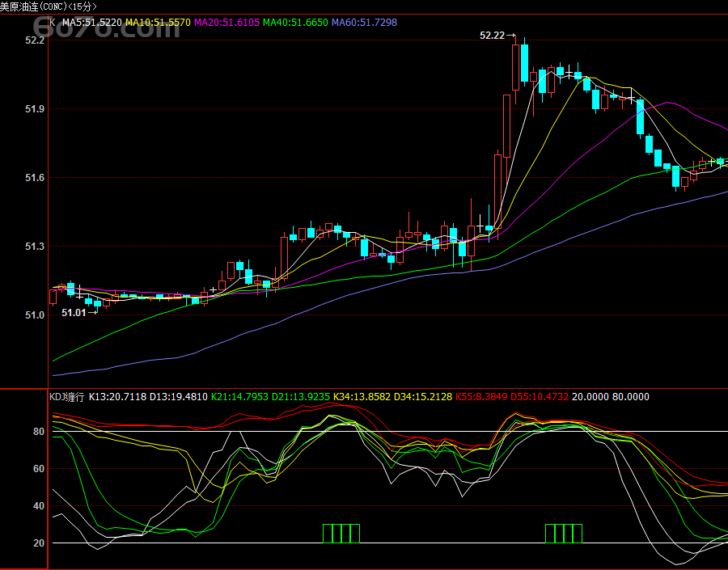Click the 51.01 low price marker
This screenshot has width=728, height=570.
[74, 312]
